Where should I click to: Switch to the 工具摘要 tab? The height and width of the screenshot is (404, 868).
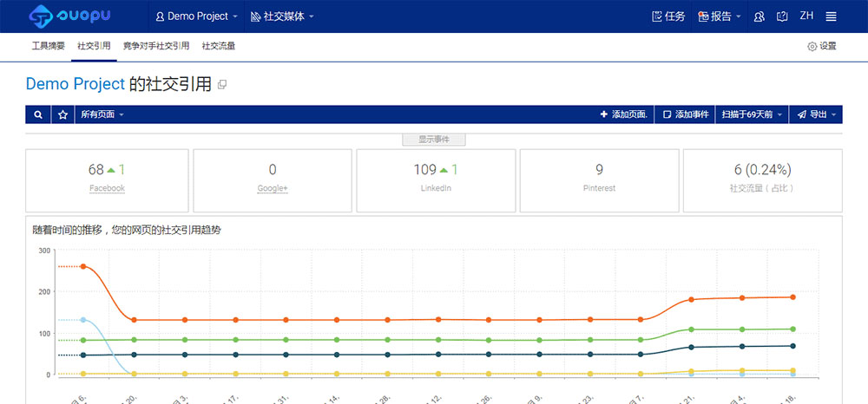tap(49, 46)
